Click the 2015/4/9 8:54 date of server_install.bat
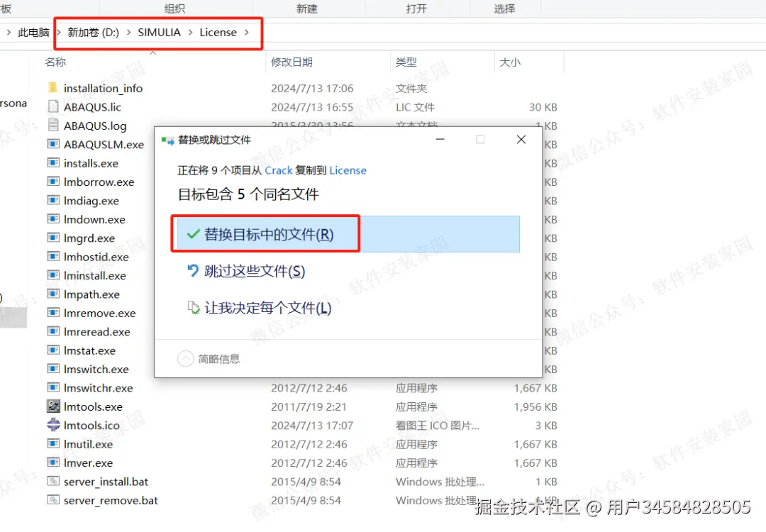 point(306,482)
